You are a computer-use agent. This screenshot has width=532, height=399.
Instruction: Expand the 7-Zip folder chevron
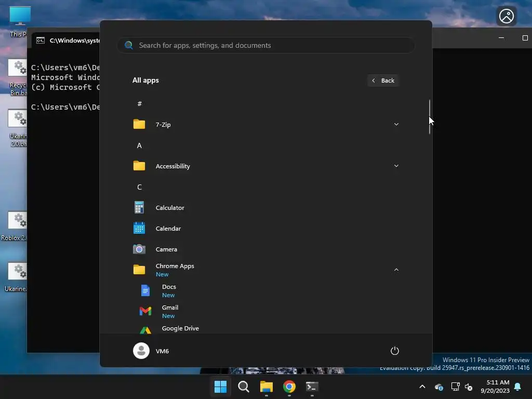pos(396,124)
